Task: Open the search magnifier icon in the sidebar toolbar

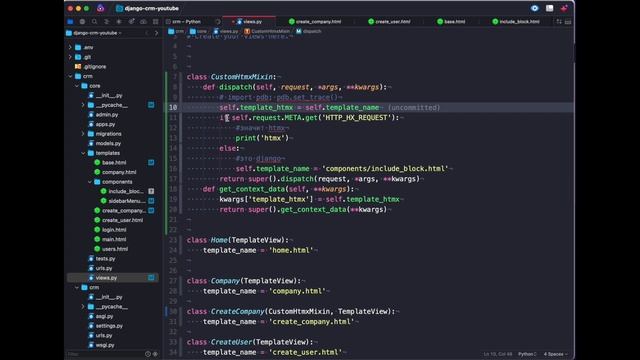Action: point(94,22)
